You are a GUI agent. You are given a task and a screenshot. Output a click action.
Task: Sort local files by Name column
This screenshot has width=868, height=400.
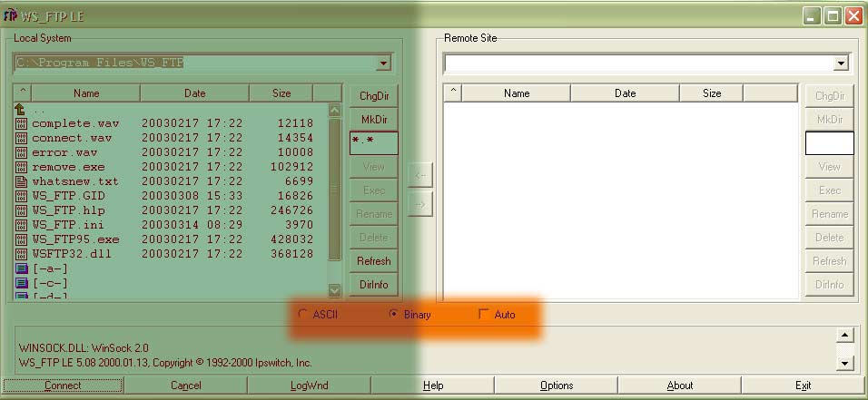pyautogui.click(x=86, y=93)
